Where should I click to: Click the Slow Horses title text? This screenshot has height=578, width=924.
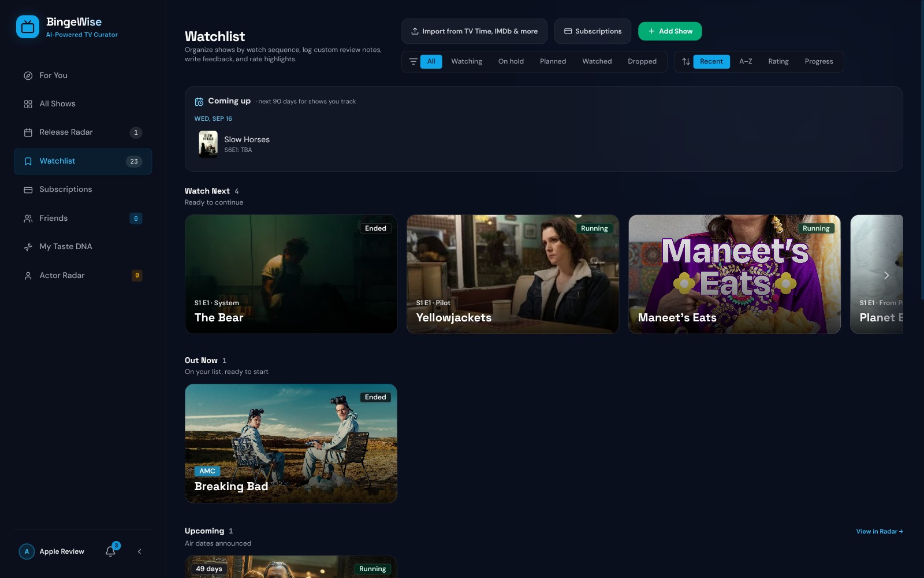247,140
